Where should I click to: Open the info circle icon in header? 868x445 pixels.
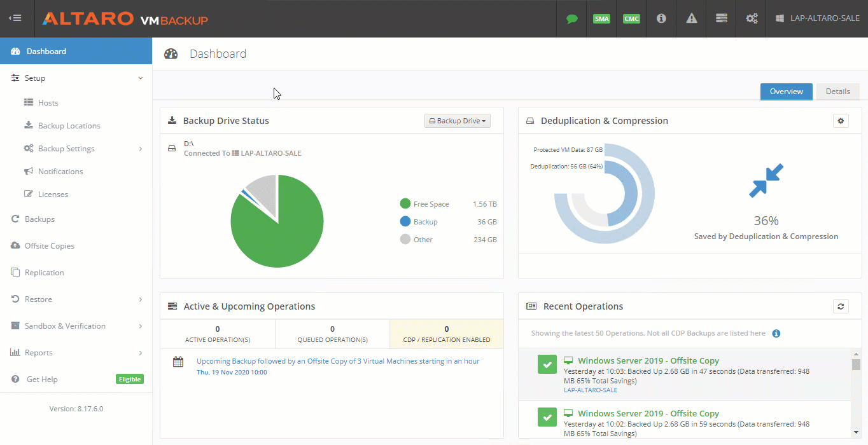tap(661, 18)
